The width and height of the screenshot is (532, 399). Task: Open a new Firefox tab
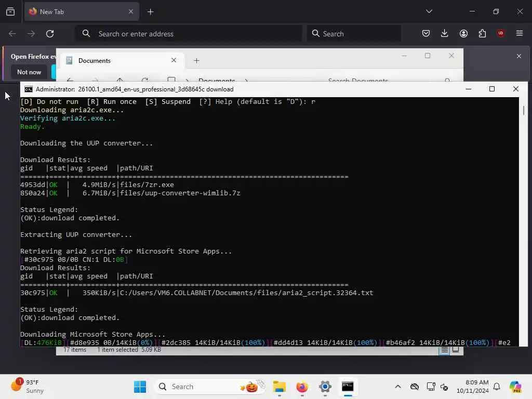click(151, 12)
